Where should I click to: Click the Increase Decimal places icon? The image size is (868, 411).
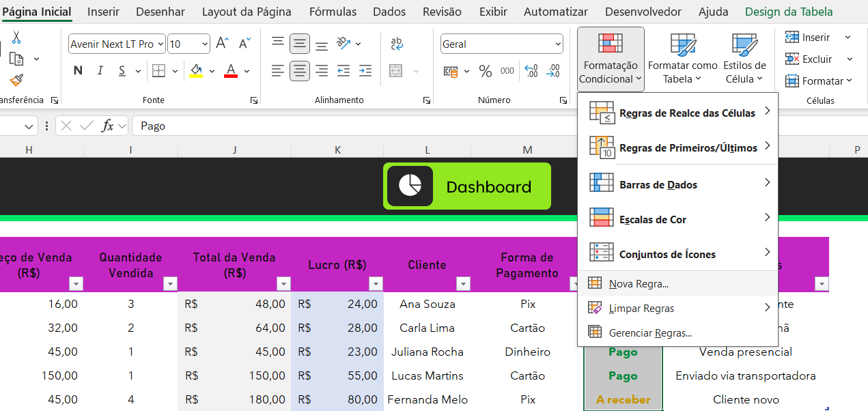tap(529, 70)
